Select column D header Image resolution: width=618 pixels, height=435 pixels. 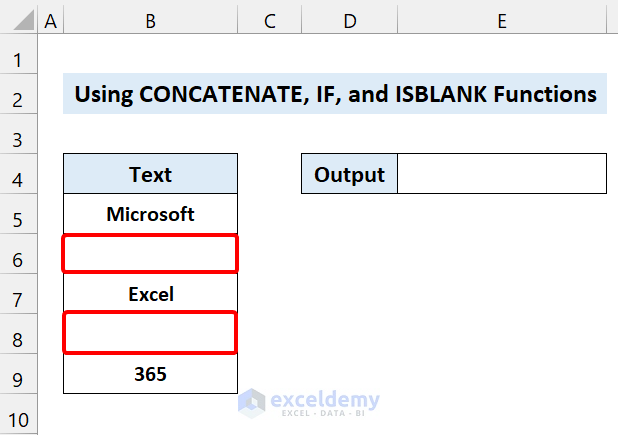tap(349, 20)
